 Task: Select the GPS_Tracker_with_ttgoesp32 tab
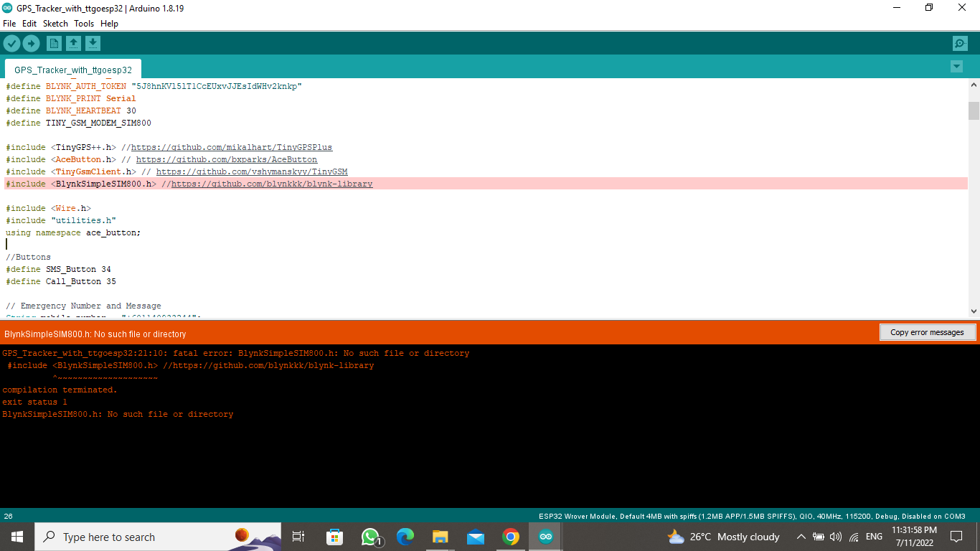coord(73,70)
